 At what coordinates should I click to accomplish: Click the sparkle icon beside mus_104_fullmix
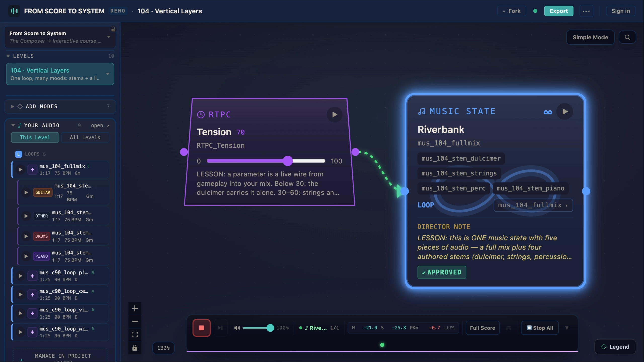(32, 170)
